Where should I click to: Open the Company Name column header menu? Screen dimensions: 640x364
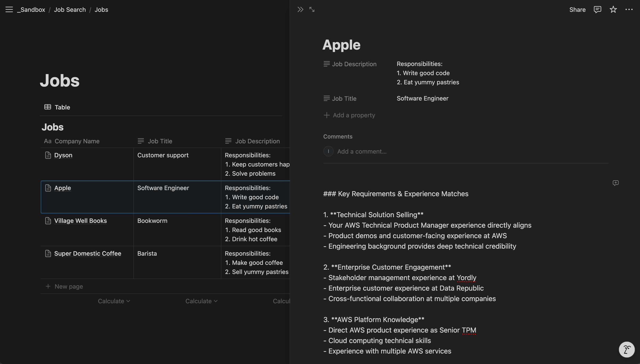click(87, 141)
